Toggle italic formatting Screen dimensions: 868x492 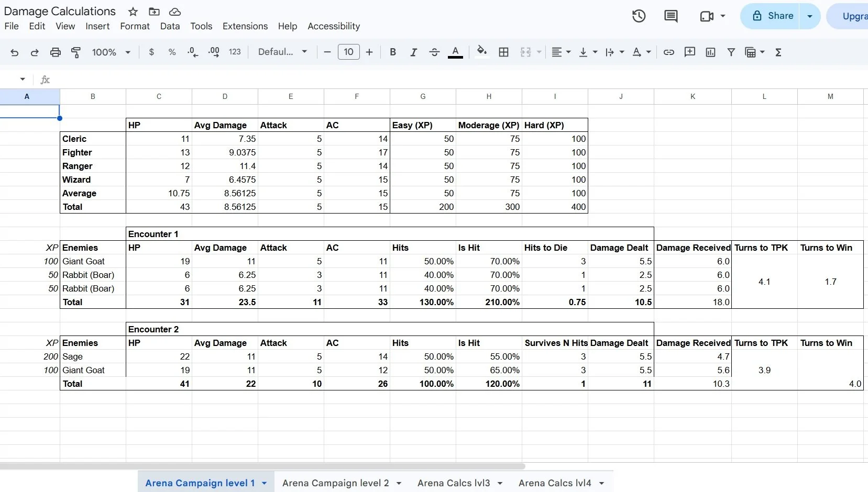click(413, 52)
